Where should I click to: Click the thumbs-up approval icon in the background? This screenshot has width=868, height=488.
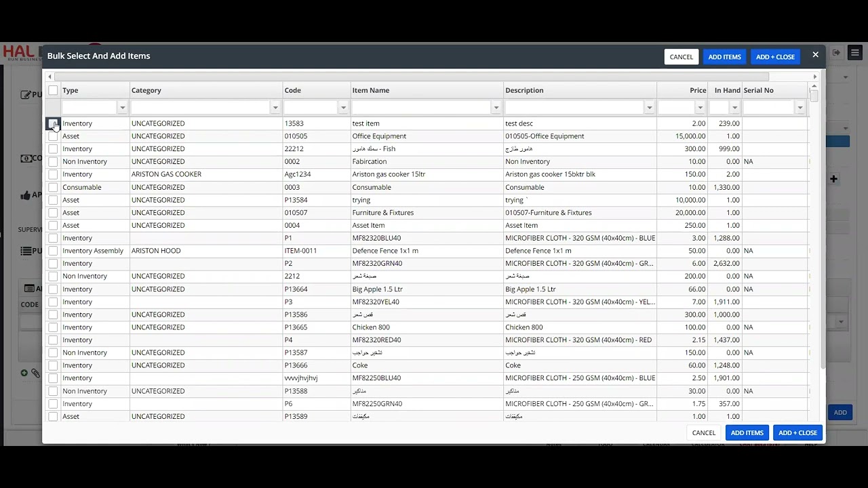[x=26, y=195]
